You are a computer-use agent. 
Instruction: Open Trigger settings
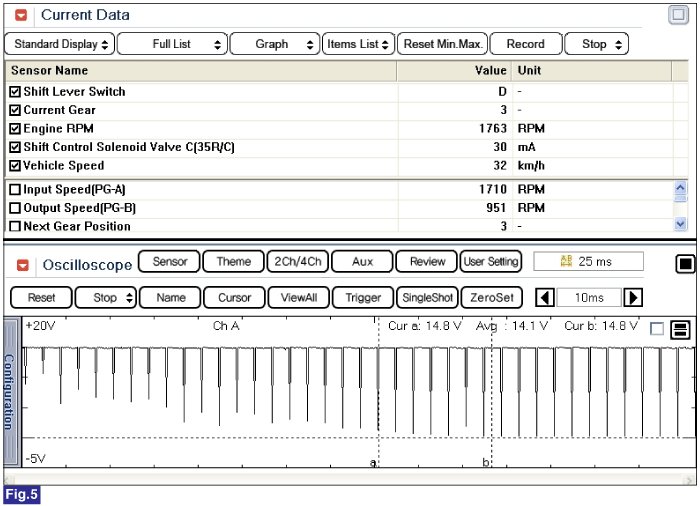363,297
